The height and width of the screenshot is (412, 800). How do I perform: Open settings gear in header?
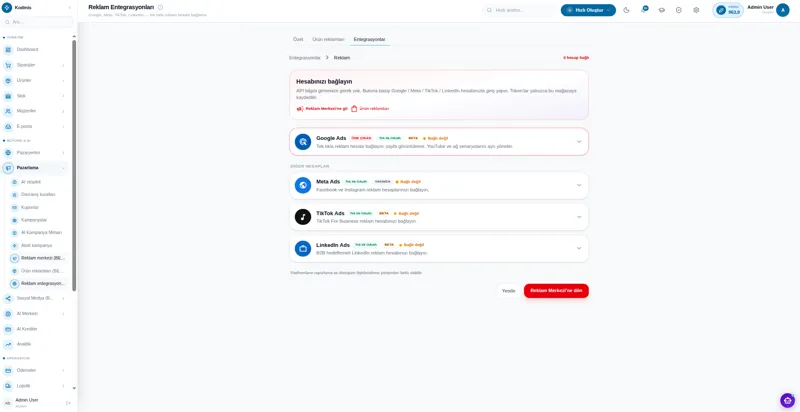[x=696, y=10]
